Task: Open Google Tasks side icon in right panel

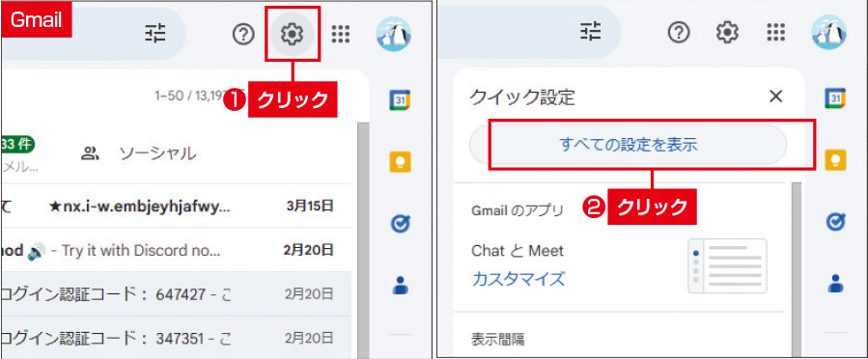Action: click(835, 222)
